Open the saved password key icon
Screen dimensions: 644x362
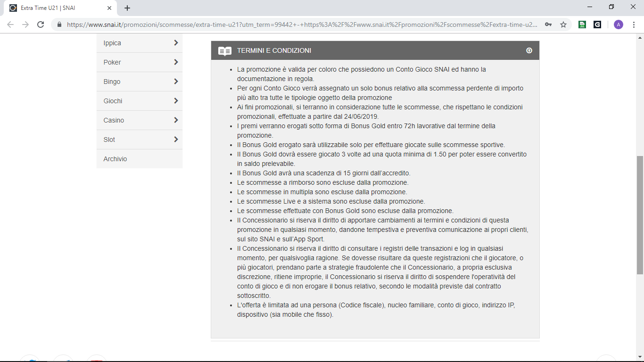click(548, 25)
